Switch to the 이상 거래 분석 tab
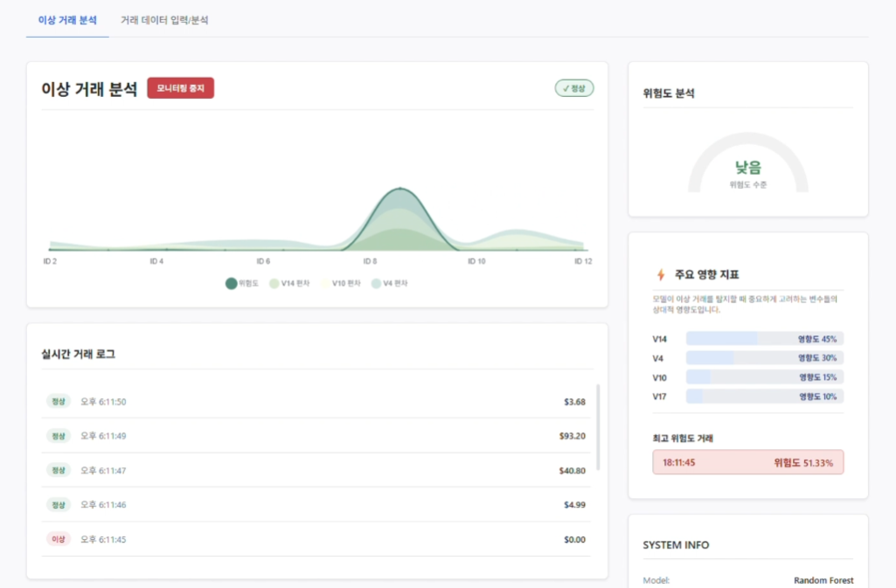Screen dimensions: 896x588 point(67,19)
